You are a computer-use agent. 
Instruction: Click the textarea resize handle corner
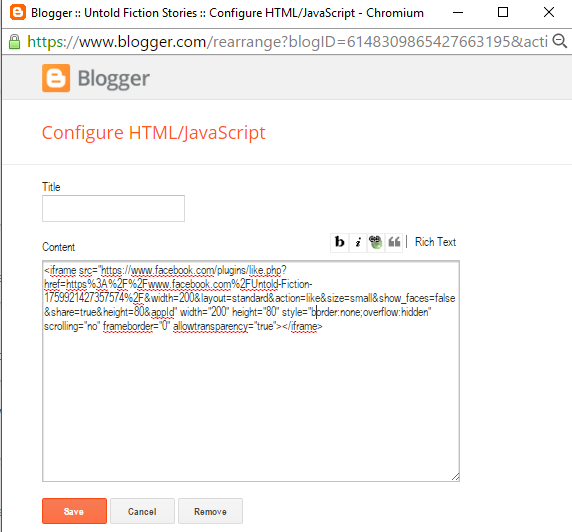[x=455, y=477]
